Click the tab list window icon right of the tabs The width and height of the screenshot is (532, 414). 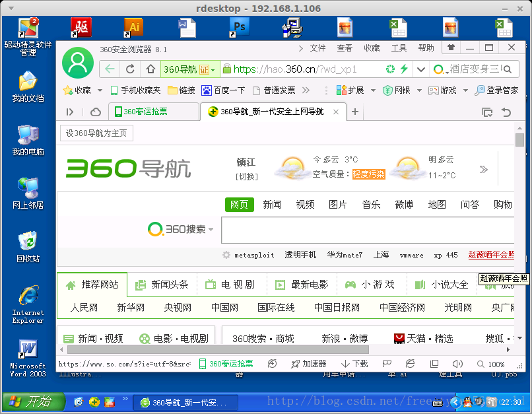click(x=487, y=112)
